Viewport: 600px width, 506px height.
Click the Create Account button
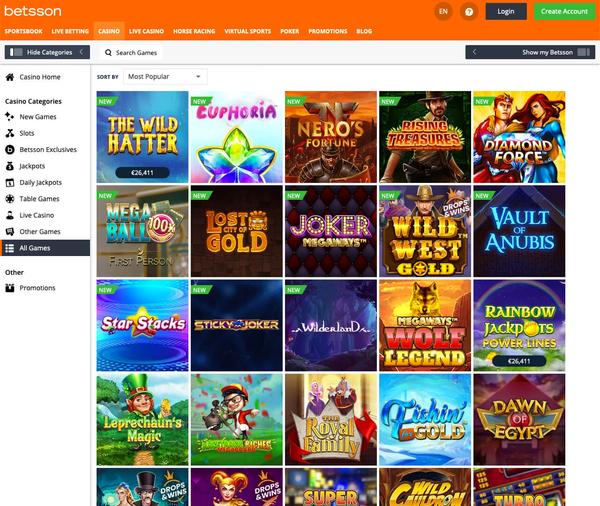pyautogui.click(x=564, y=11)
